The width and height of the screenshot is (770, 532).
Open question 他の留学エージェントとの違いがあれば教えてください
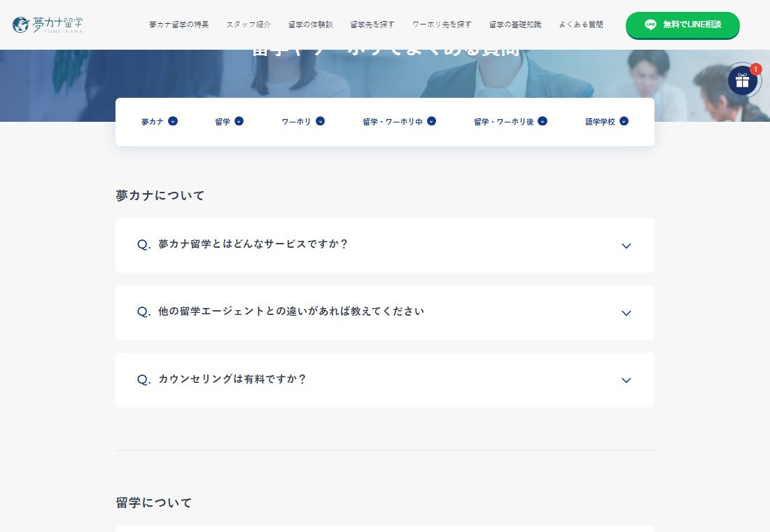384,313
